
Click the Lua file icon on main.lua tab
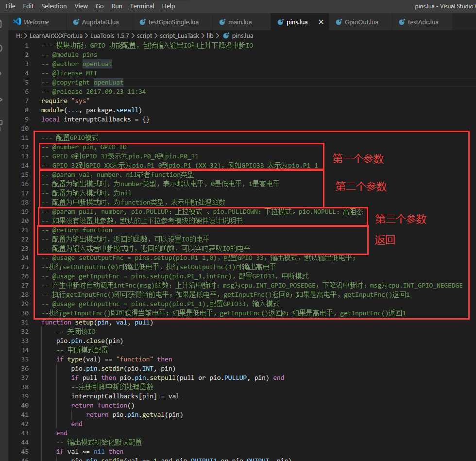tap(222, 22)
